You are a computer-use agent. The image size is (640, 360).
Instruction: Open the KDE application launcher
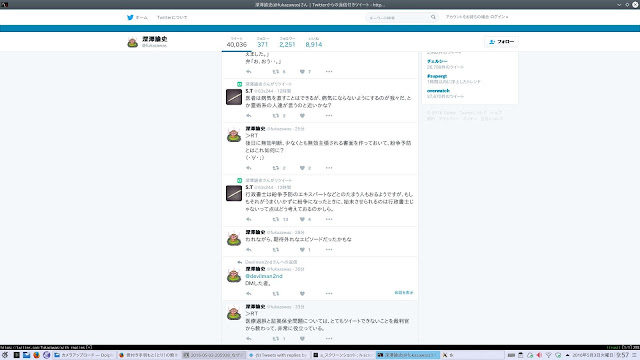[5, 355]
